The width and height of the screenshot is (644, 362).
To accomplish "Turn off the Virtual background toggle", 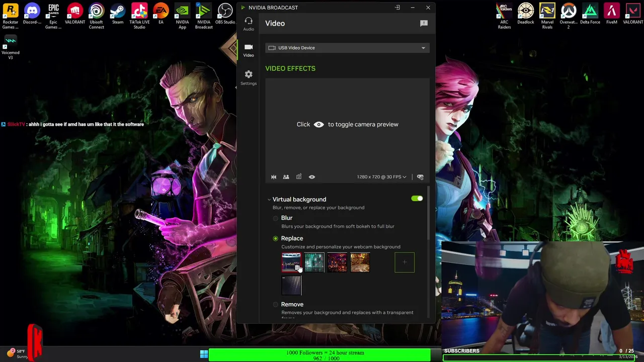I will point(417,199).
